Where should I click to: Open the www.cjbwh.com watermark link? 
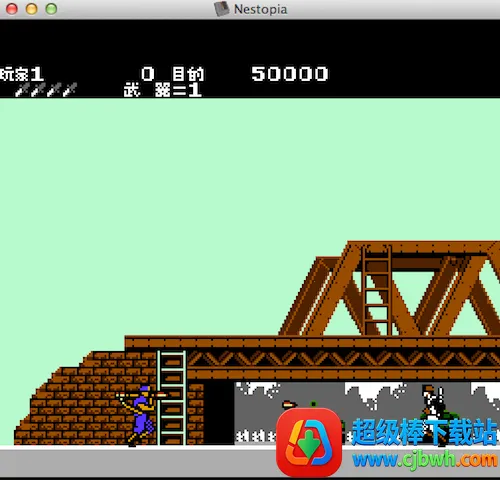425,460
